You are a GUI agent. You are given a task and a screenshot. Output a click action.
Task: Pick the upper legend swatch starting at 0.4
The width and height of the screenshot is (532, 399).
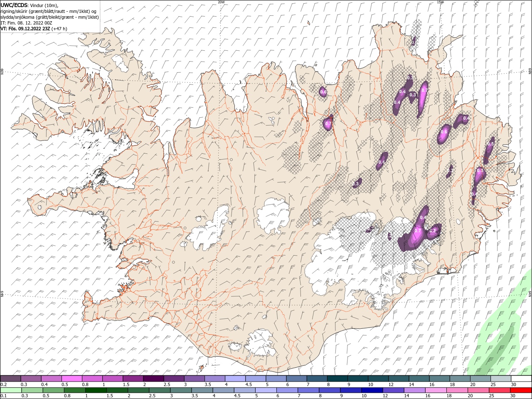pos(51,379)
